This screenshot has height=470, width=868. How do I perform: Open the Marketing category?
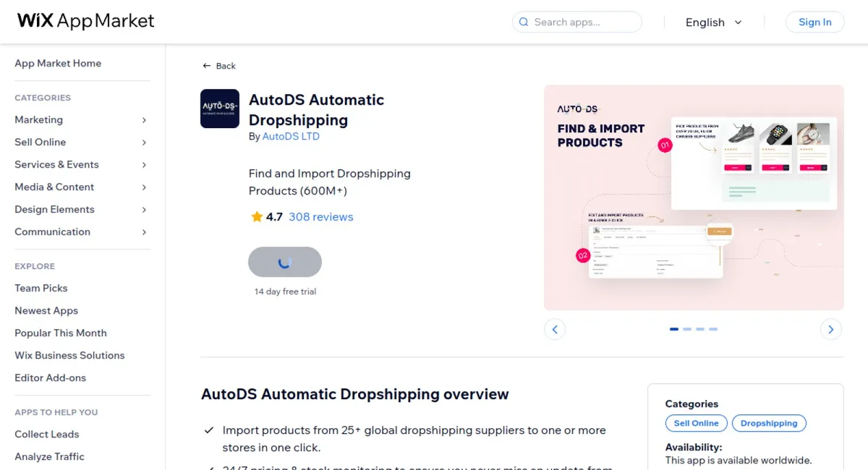38,120
